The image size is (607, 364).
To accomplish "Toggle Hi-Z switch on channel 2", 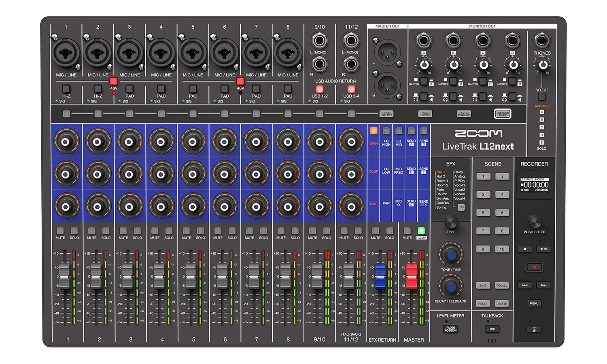I will pos(98,89).
